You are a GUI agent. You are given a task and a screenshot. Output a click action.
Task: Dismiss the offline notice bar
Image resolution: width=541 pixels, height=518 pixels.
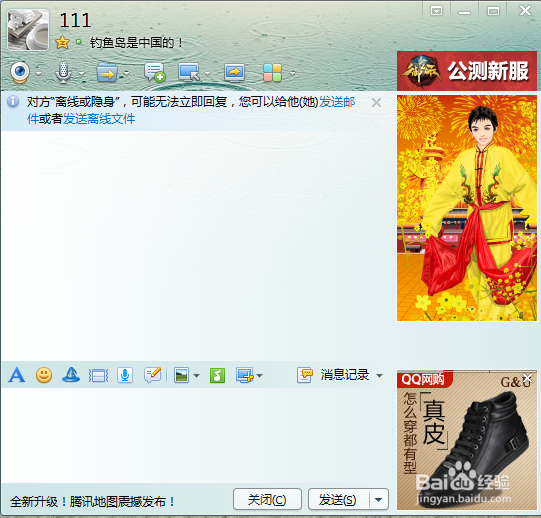click(x=376, y=102)
